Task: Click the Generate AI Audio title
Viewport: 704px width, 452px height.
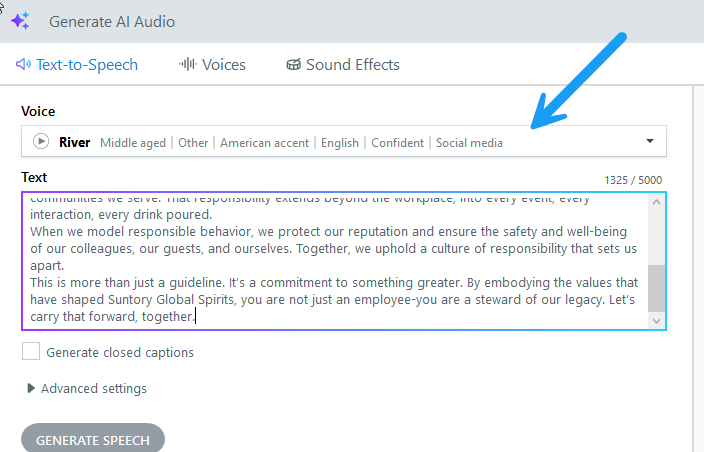Action: click(x=112, y=20)
